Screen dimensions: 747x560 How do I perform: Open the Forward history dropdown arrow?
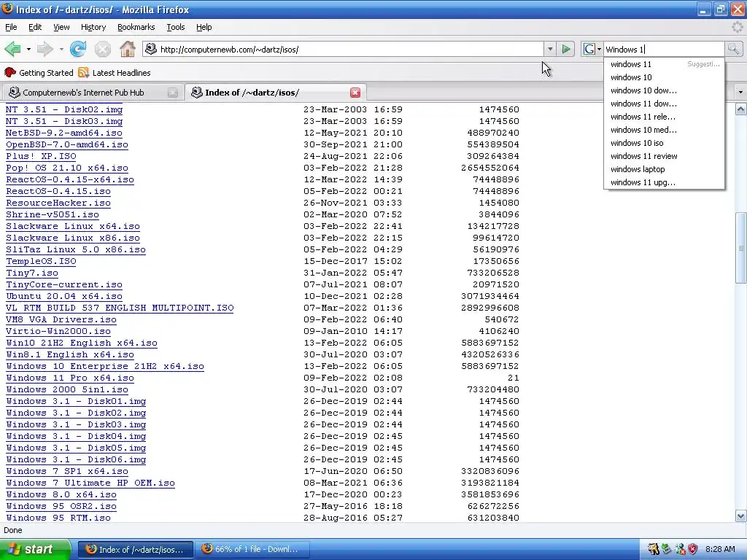coord(61,49)
